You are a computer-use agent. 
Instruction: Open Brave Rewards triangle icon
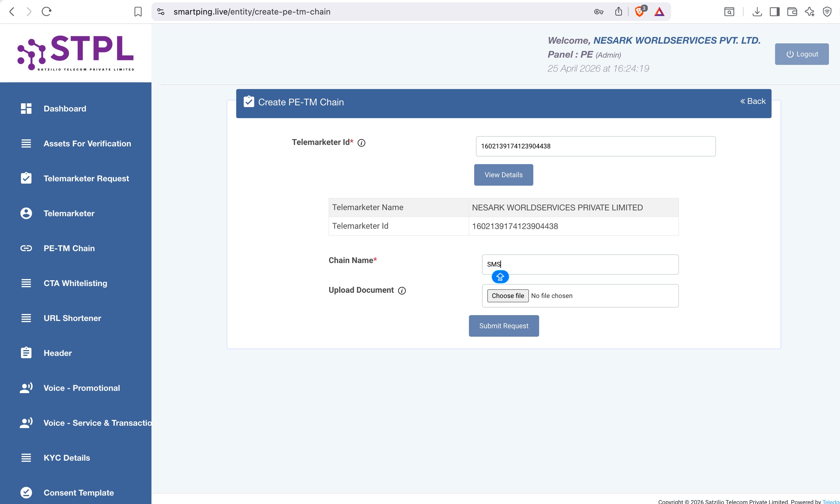pyautogui.click(x=659, y=12)
